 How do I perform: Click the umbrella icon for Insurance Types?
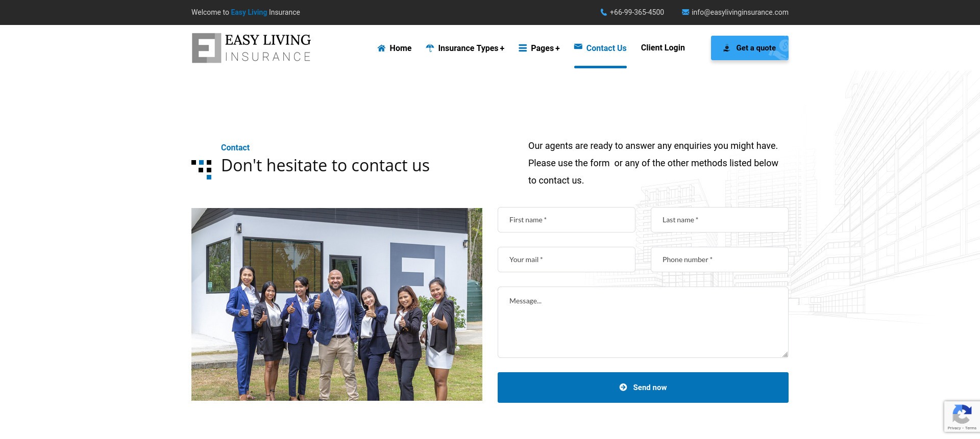pos(430,48)
